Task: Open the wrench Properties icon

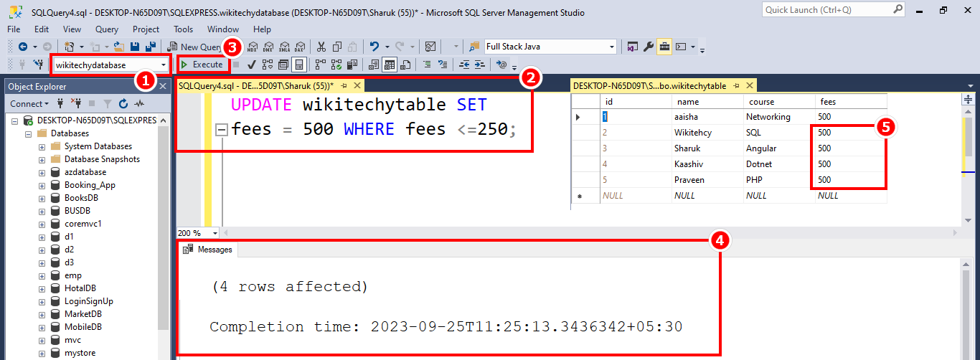Action: coord(649,47)
